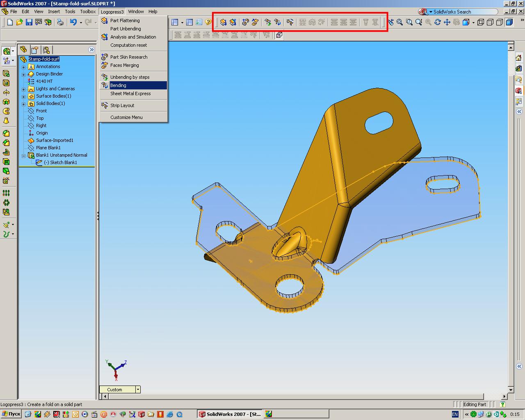Click the Extruded Boss/Base feature icon
Viewport: 525px width, 420px height.
point(6,73)
